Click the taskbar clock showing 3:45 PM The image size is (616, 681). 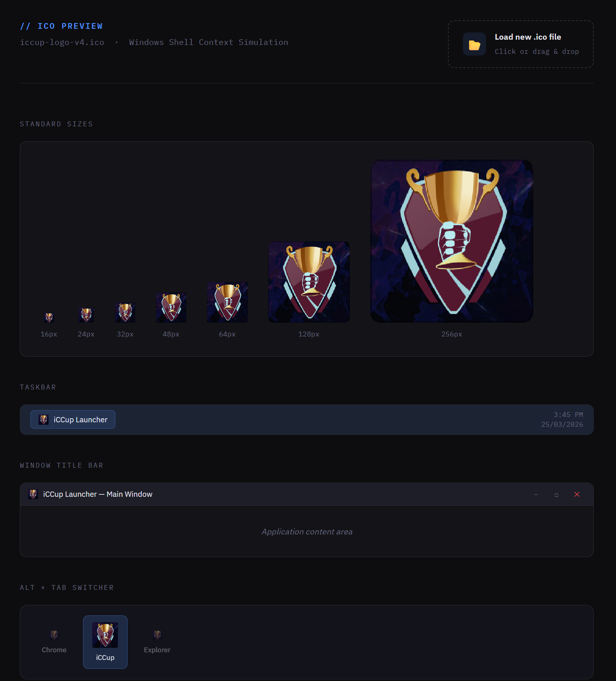coord(562,419)
